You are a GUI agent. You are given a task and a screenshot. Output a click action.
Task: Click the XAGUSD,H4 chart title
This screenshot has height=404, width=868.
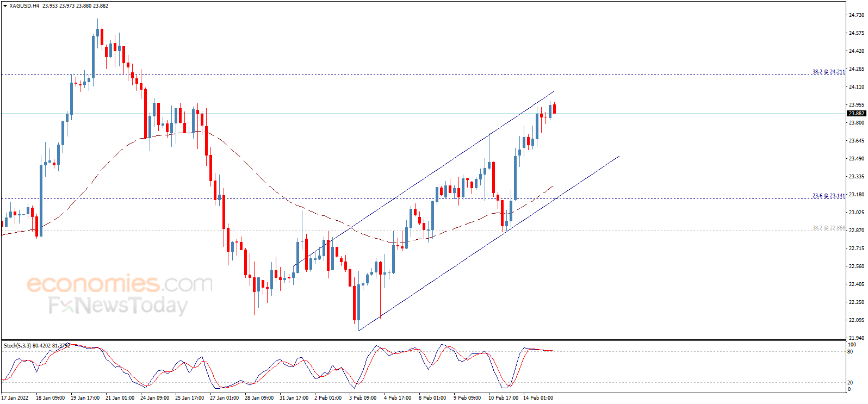[x=24, y=6]
